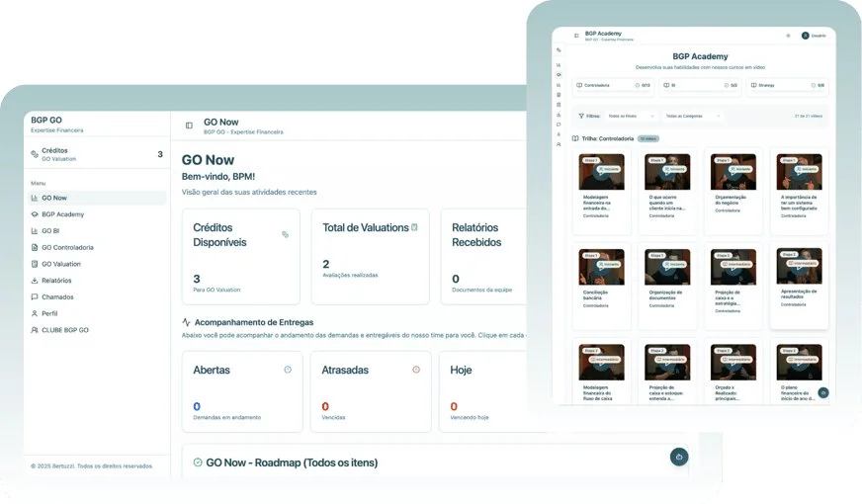The width and height of the screenshot is (862, 504).
Task: Click the clock icon on Abertas card
Action: point(288,370)
